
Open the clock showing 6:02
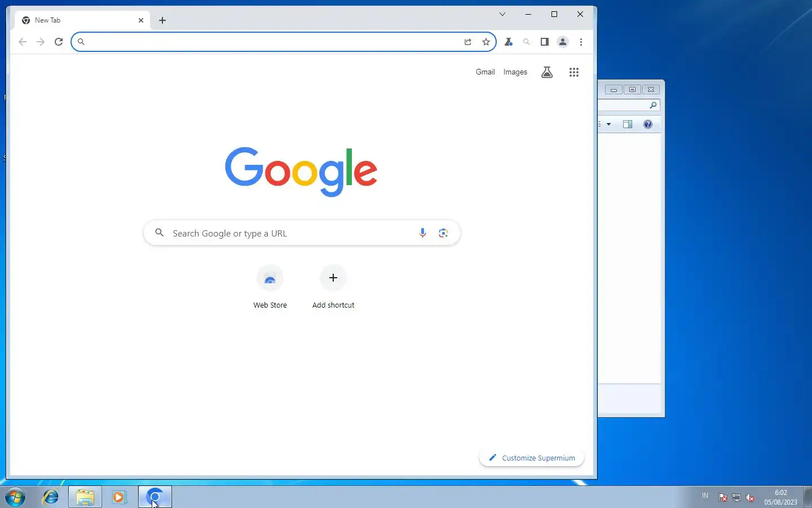pyautogui.click(x=781, y=497)
